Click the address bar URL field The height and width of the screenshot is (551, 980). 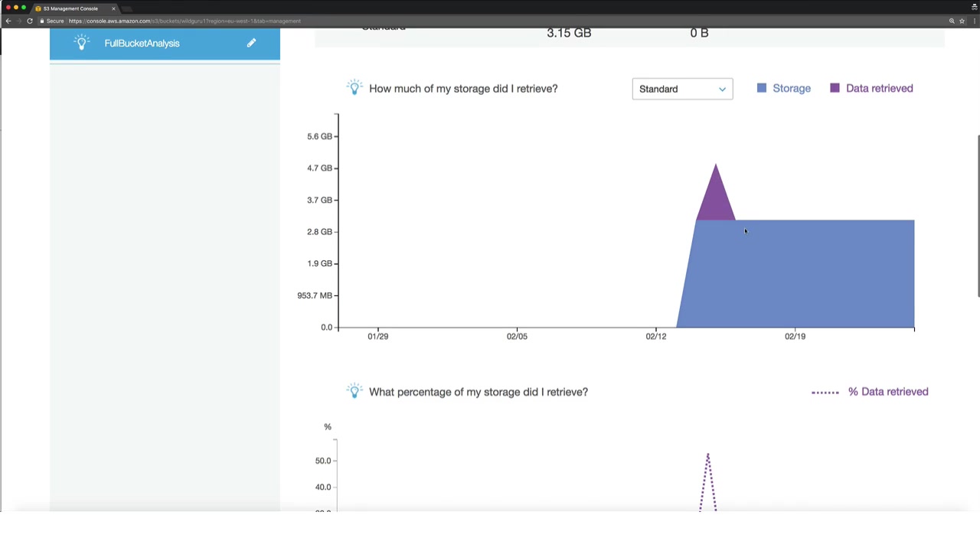pyautogui.click(x=490, y=21)
